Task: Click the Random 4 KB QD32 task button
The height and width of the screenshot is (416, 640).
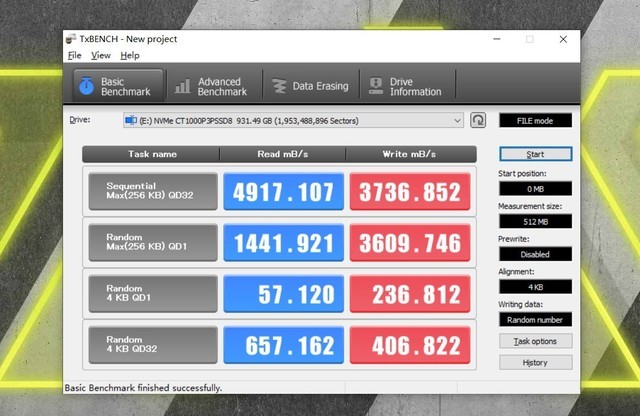Action: (153, 345)
